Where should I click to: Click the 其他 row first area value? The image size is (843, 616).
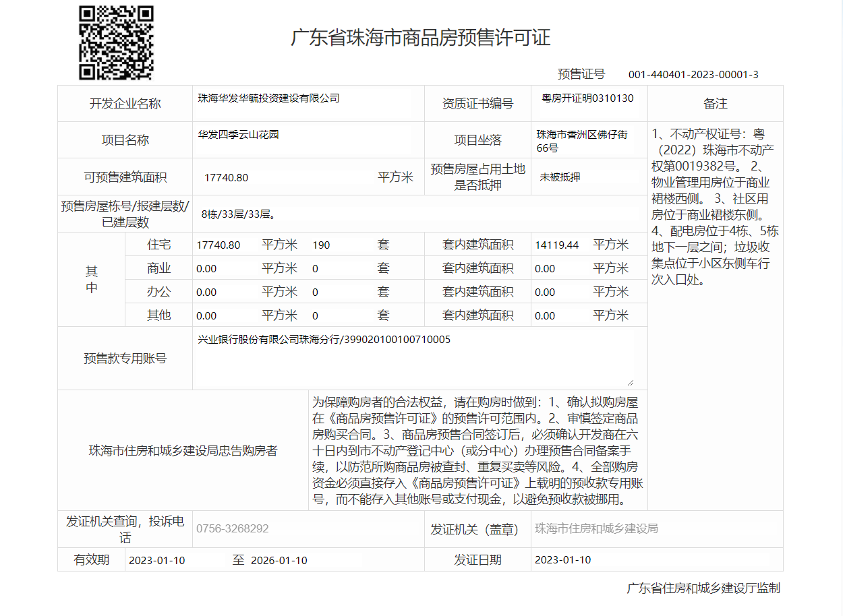[206, 315]
